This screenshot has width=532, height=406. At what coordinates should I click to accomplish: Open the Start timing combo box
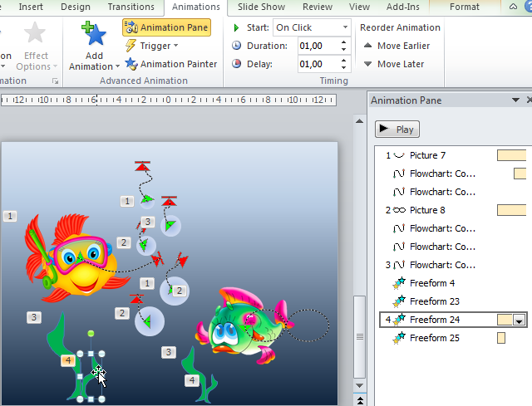[x=312, y=27]
